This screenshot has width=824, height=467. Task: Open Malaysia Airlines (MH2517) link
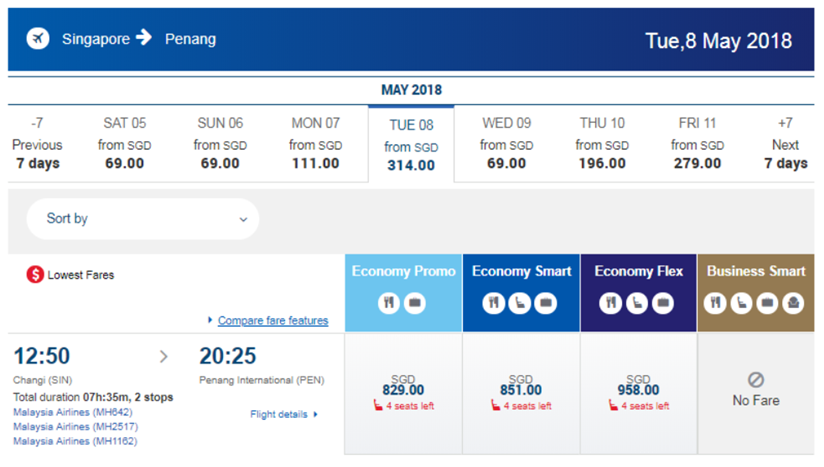pyautogui.click(x=76, y=427)
